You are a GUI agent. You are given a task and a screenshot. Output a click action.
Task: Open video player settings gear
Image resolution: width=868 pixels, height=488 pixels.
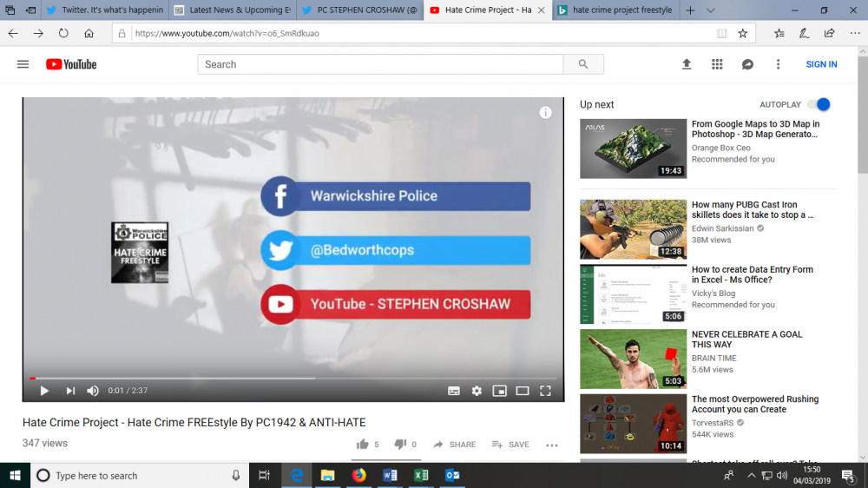(477, 391)
